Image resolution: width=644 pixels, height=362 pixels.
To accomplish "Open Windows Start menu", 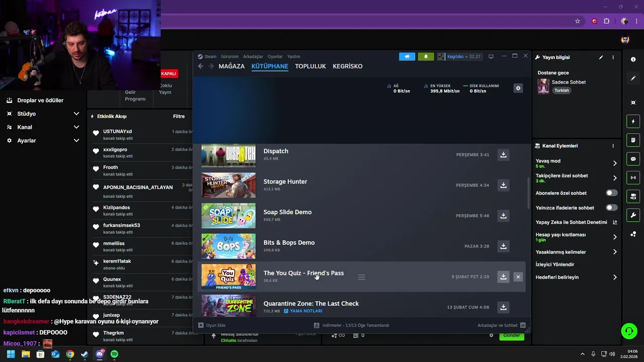I will pos(11,354).
